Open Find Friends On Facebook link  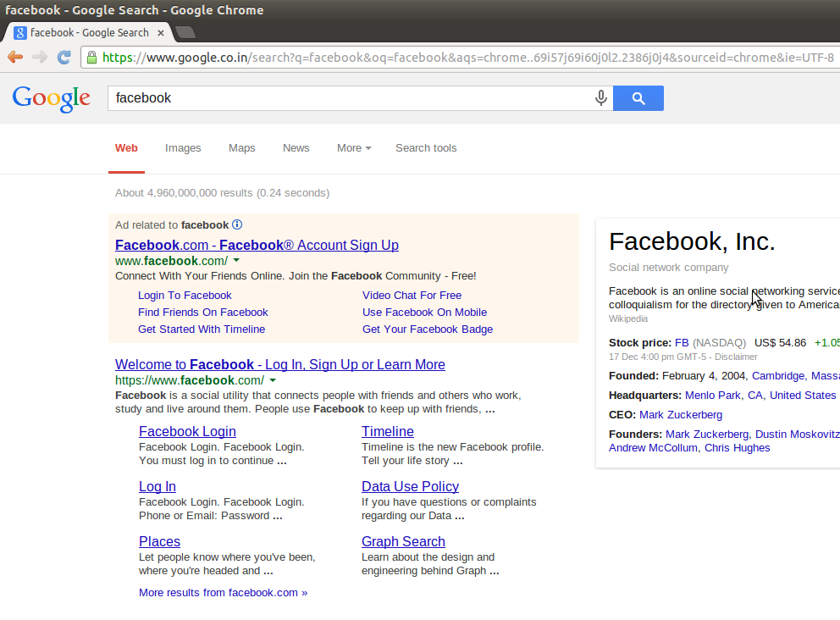click(203, 313)
